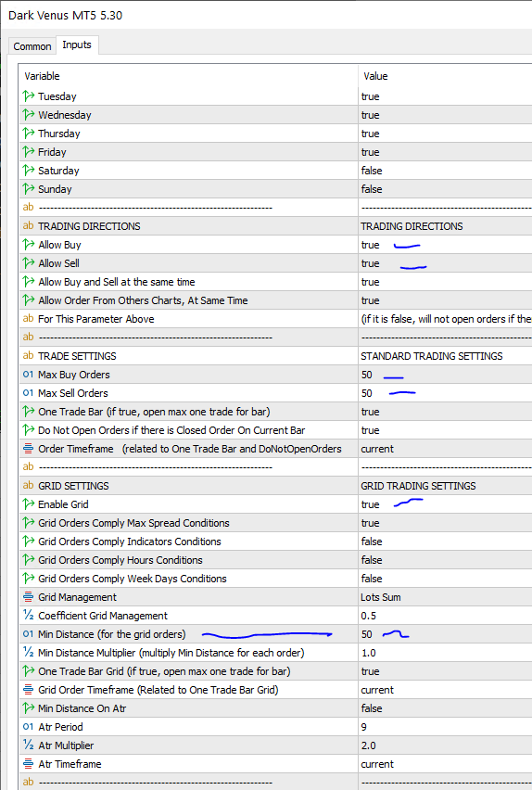Screen dimensions: 532x790
Task: Select the Inputs tab
Action: click(77, 45)
